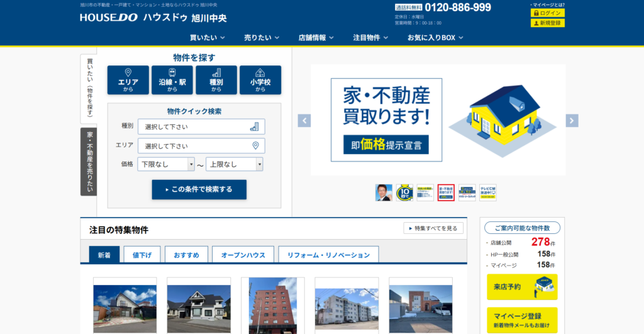Open the 種別 selection field
This screenshot has height=334, width=644.
pyautogui.click(x=201, y=126)
